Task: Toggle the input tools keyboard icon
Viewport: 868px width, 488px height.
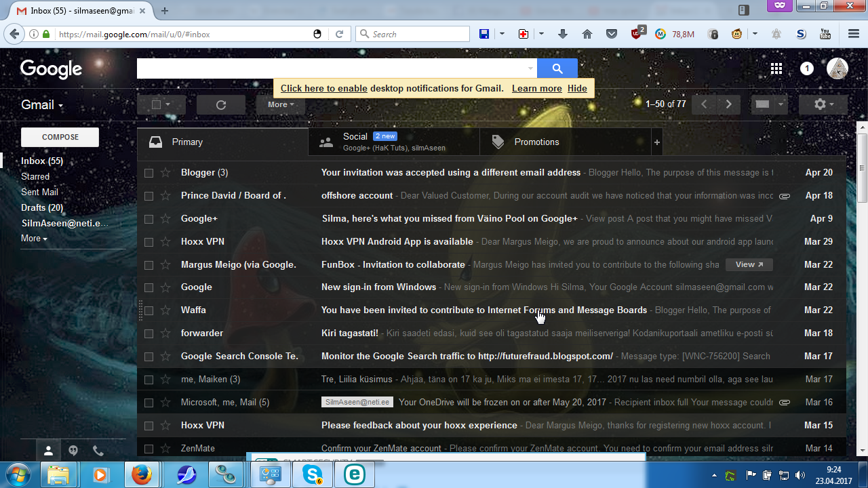Action: [x=762, y=104]
